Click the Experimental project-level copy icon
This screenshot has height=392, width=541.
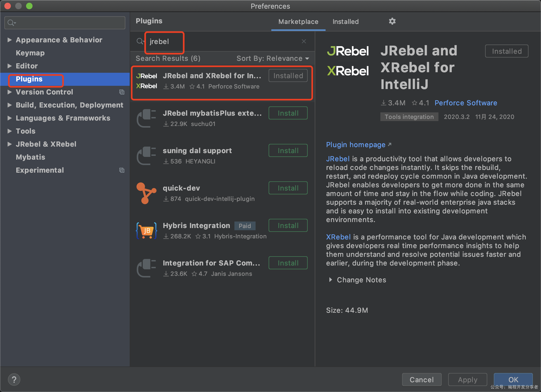[x=122, y=170]
